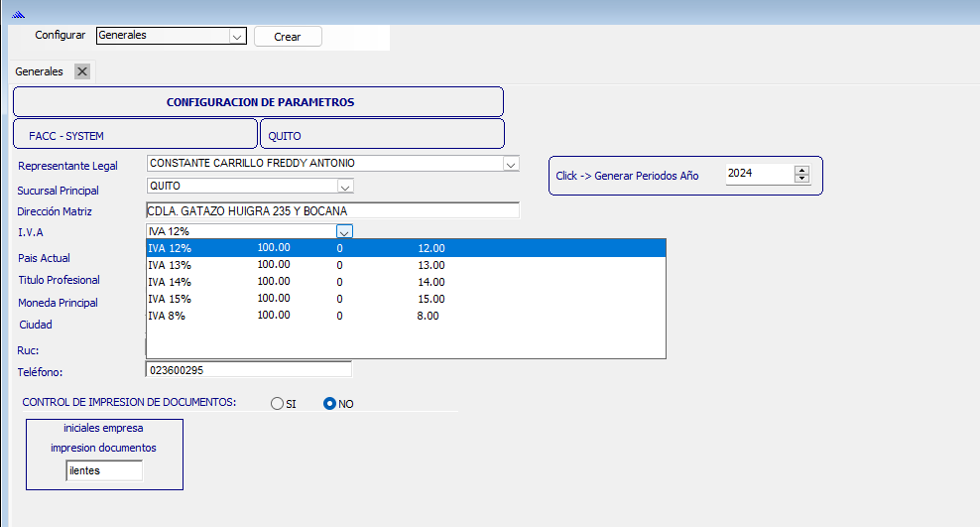Click the app icon in title bar
This screenshot has width=980, height=527.
tap(17, 14)
